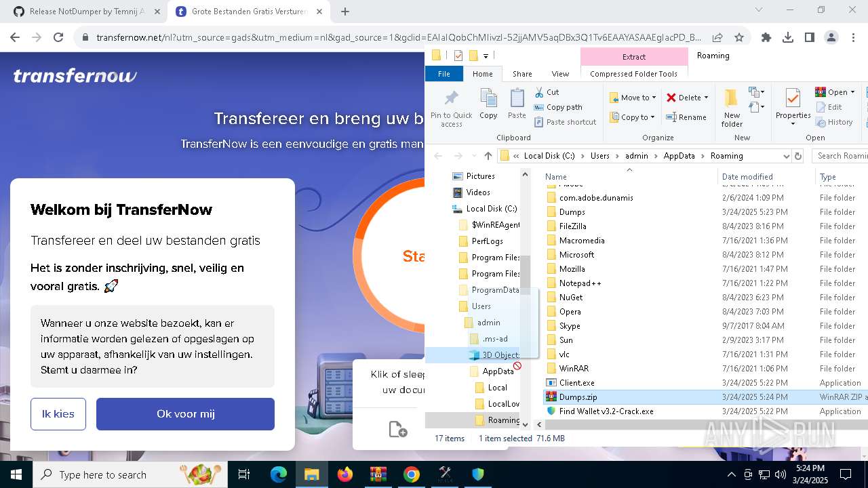Click Edit in the Open group

coord(829,107)
